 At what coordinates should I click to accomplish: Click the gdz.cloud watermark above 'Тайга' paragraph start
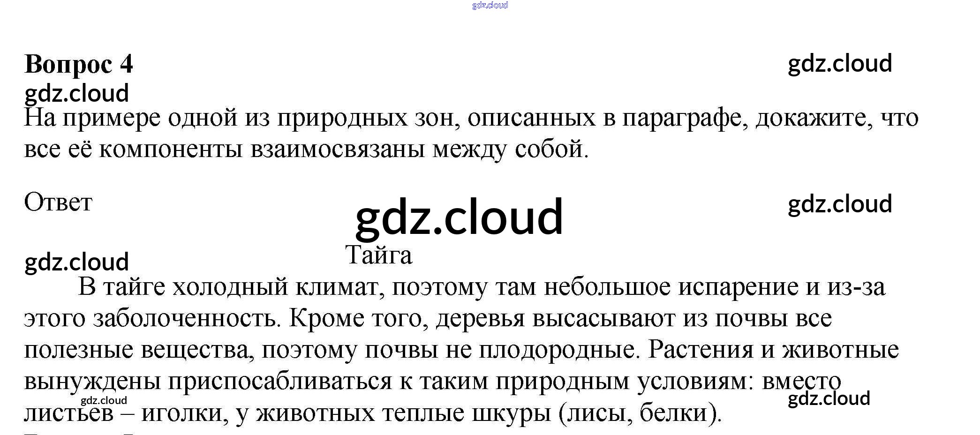[x=76, y=262]
